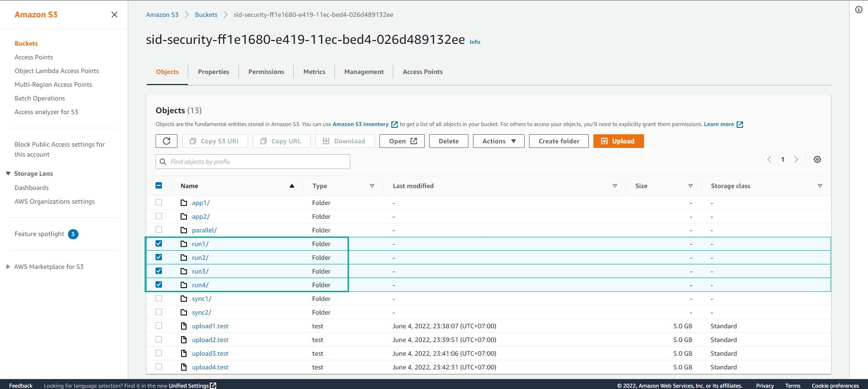Screen dimensions: 868x389
Task: Uncheck the run1/ row checkbox
Action: (x=159, y=243)
